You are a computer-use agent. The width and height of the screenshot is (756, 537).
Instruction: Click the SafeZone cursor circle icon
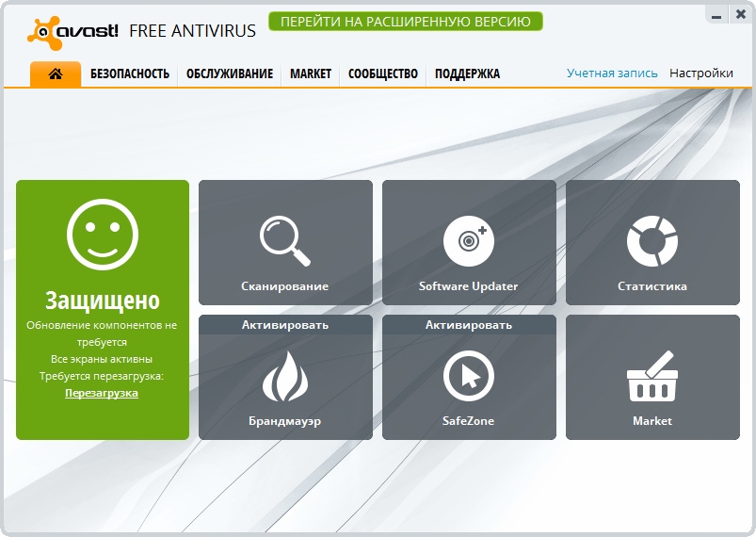tap(468, 376)
